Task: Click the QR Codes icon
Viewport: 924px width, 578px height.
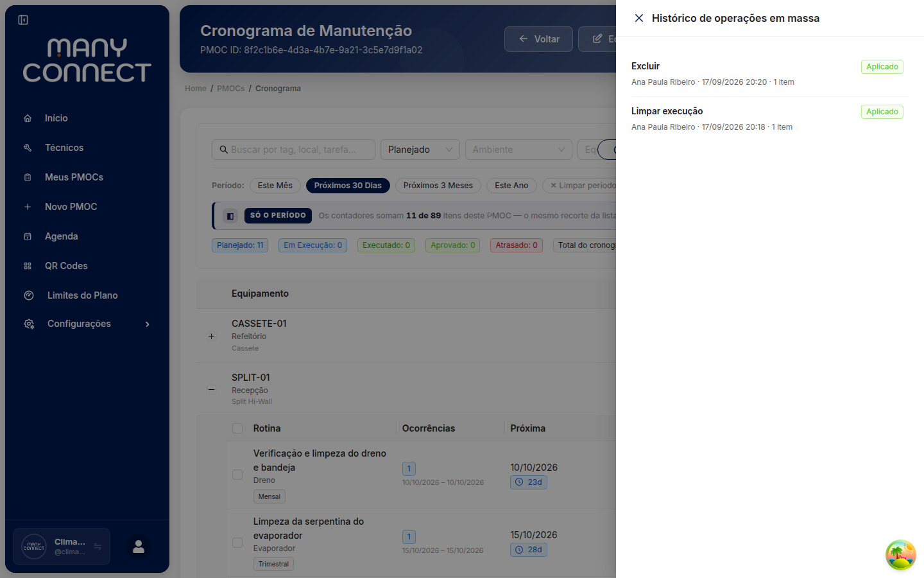Action: [28, 266]
